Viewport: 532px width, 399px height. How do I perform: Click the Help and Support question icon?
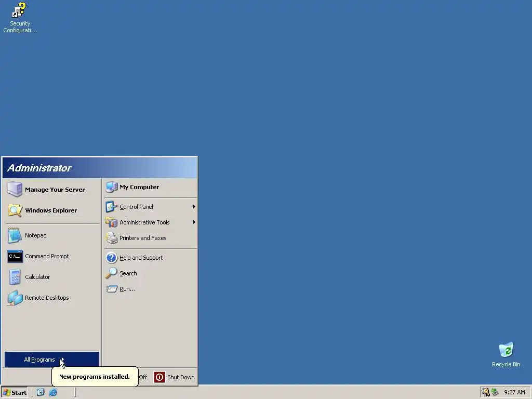pyautogui.click(x=111, y=258)
